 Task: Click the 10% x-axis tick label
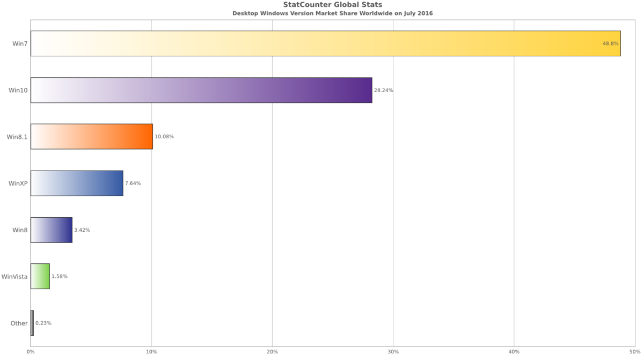pyautogui.click(x=151, y=352)
